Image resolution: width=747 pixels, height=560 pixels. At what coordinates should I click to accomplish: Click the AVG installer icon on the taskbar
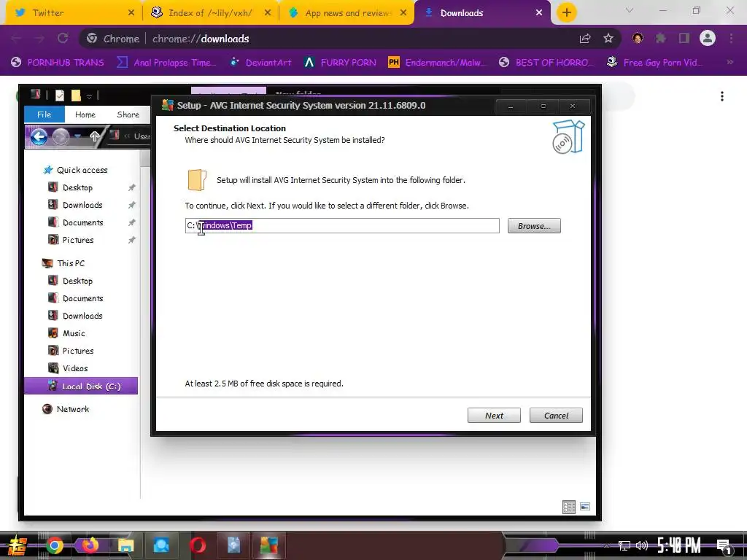pos(268,545)
